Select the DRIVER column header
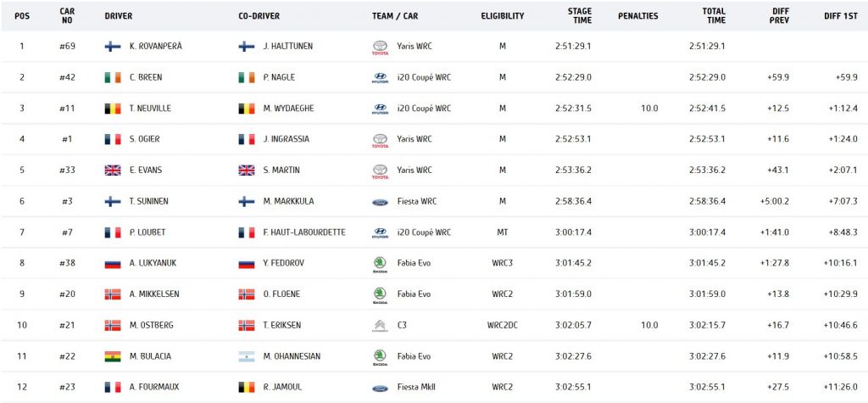Image resolution: width=868 pixels, height=403 pixels. (x=119, y=16)
